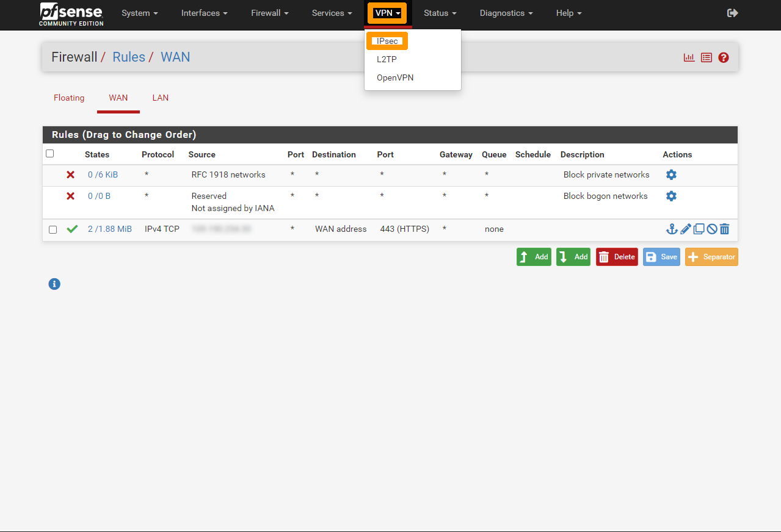This screenshot has height=532, width=781.
Task: Open page help with the question mark icon
Action: [x=724, y=57]
